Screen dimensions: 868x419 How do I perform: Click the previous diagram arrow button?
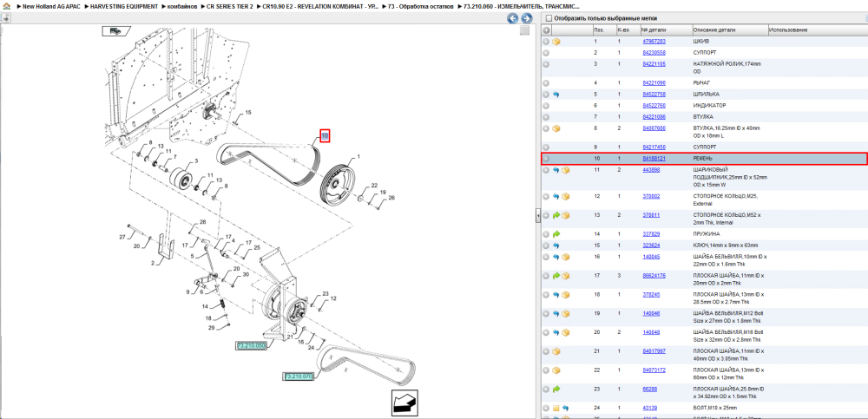tap(513, 18)
